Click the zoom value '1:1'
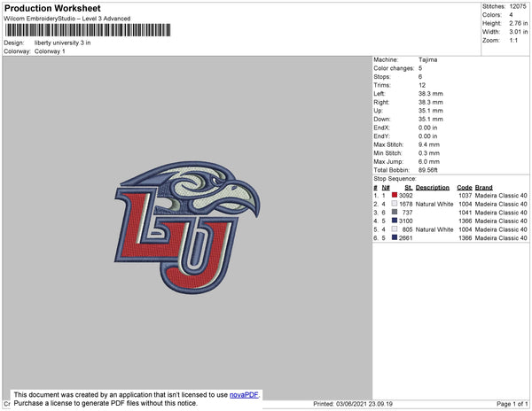 point(513,41)
